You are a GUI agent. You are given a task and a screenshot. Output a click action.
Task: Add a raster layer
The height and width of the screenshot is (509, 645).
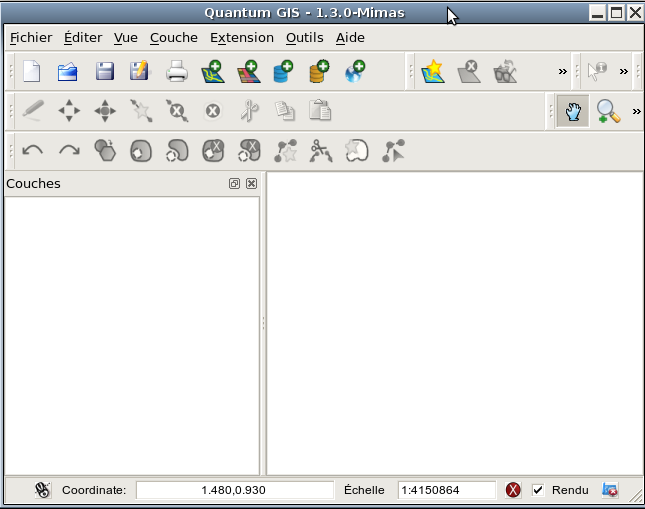pyautogui.click(x=248, y=72)
